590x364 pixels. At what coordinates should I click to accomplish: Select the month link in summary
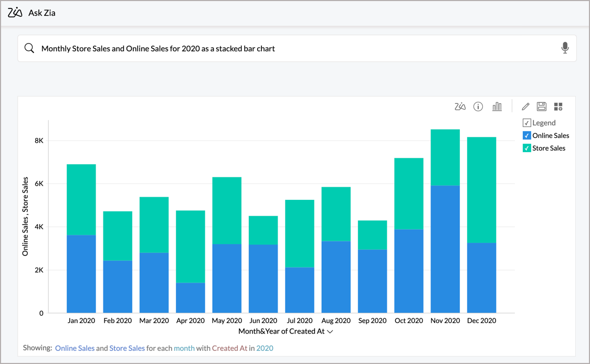point(184,348)
